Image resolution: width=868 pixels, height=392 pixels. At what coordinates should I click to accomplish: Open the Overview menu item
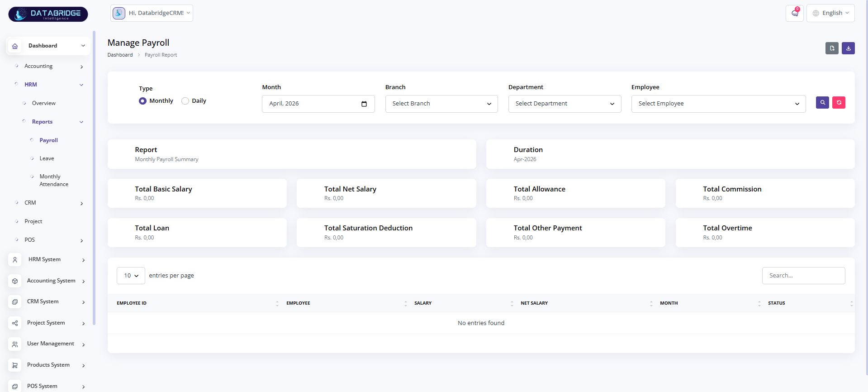point(44,103)
